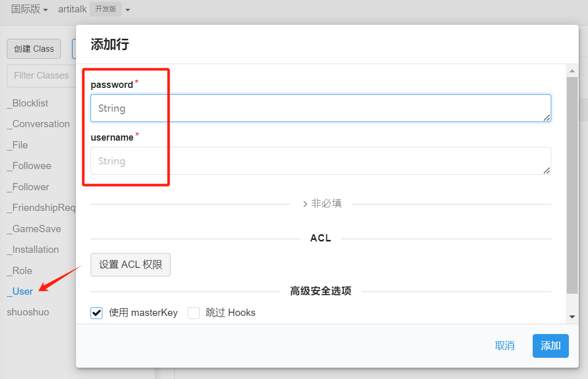The height and width of the screenshot is (379, 588).
Task: Click the 创建 Class button
Action: tap(34, 49)
